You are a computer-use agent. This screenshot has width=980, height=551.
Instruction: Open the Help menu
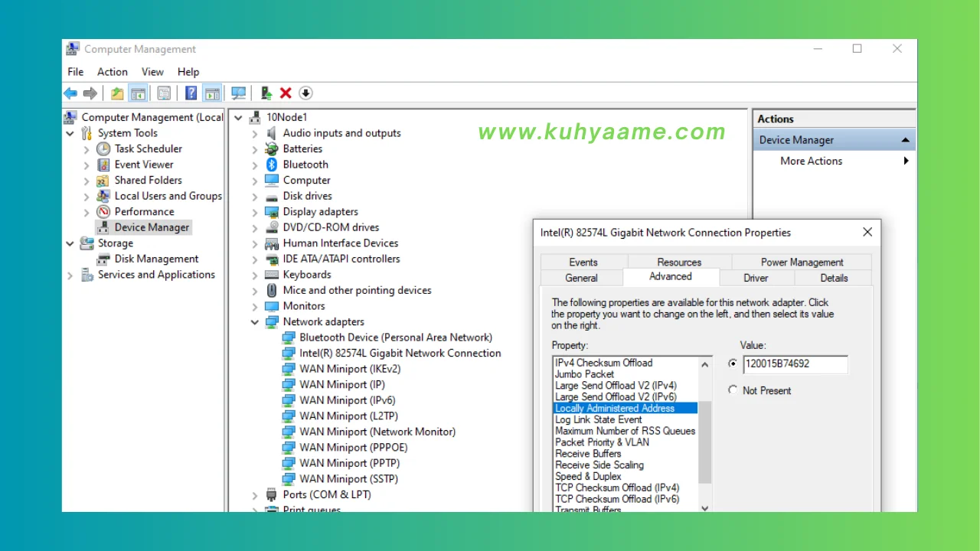pos(188,72)
